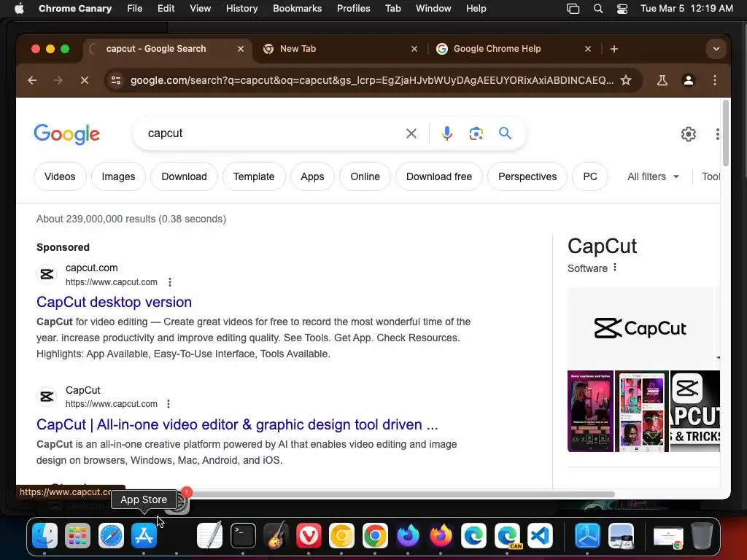747x560 pixels.
Task: Click the Chrome address bar URL
Action: point(372,80)
